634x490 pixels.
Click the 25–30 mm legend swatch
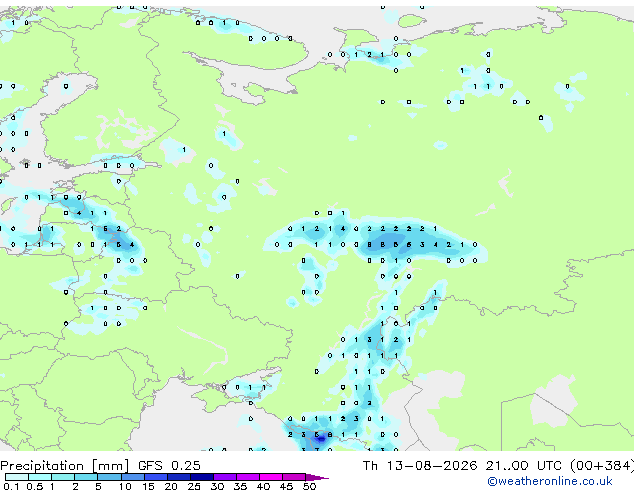coord(202,477)
